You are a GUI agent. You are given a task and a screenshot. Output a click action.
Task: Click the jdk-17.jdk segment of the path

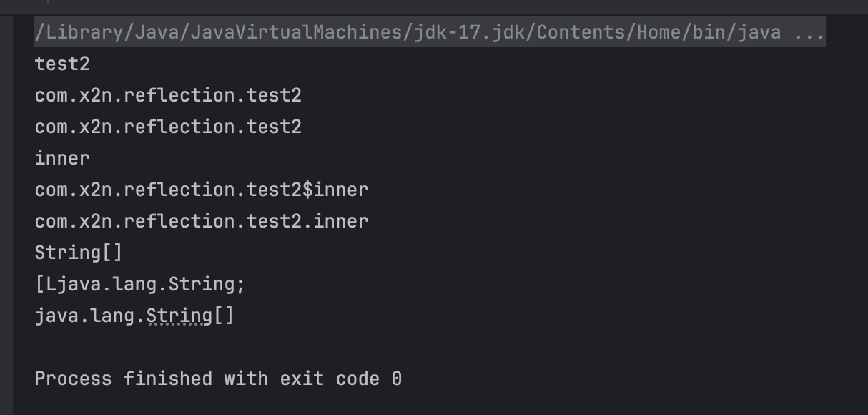pyautogui.click(x=469, y=32)
